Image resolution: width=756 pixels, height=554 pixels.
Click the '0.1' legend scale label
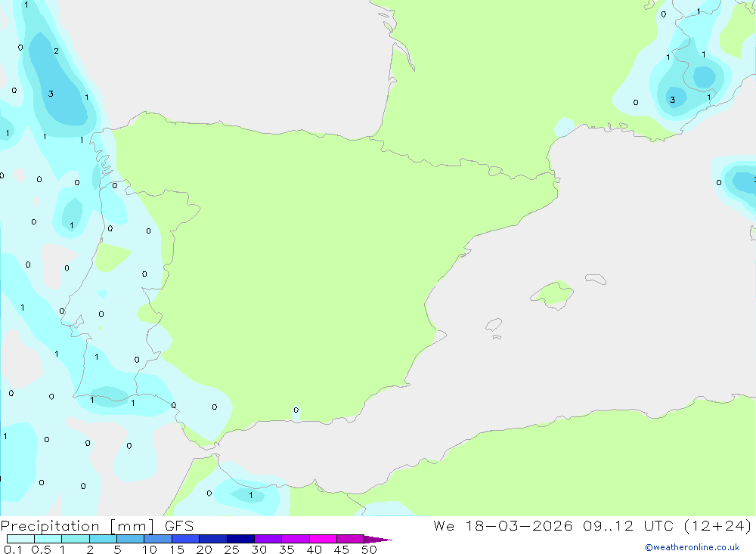pos(13,549)
